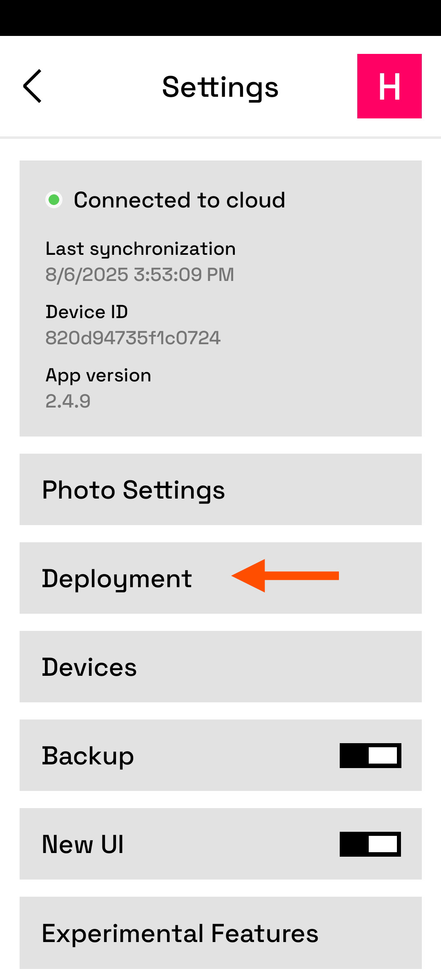The height and width of the screenshot is (980, 441).
Task: Click the App version label
Action: tap(98, 375)
